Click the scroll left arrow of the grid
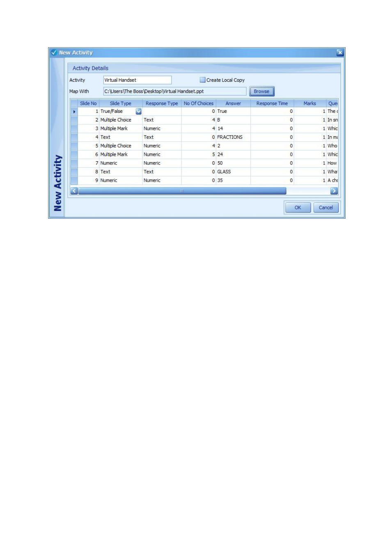This screenshot has width=392, height=554. point(74,191)
